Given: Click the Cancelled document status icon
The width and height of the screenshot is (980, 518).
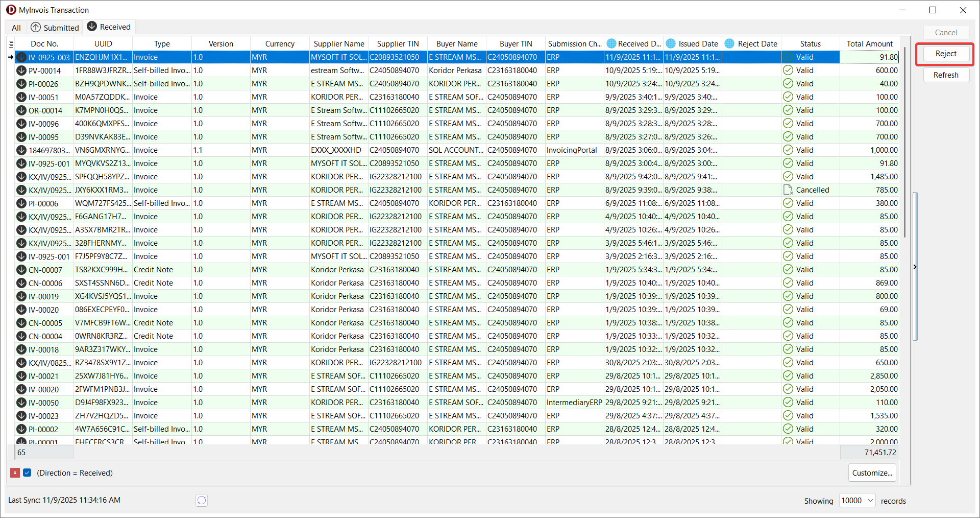Looking at the screenshot, I should 788,190.
